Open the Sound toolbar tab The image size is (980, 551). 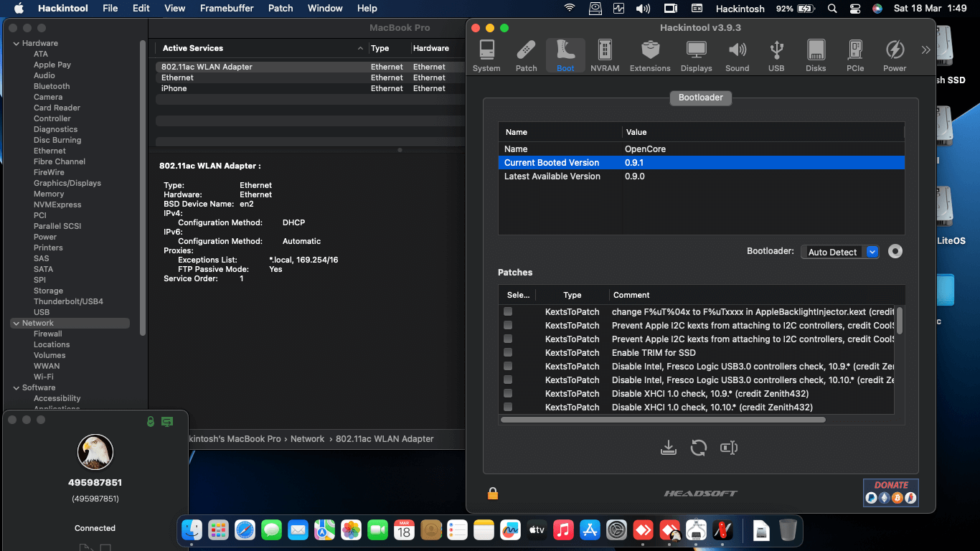pyautogui.click(x=737, y=56)
